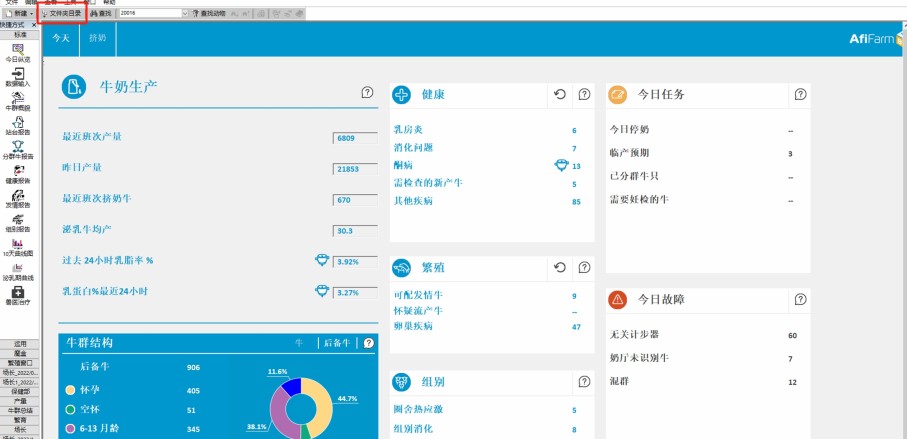This screenshot has height=439, width=907.
Task: Switch to the 挤奶 tab
Action: point(97,37)
